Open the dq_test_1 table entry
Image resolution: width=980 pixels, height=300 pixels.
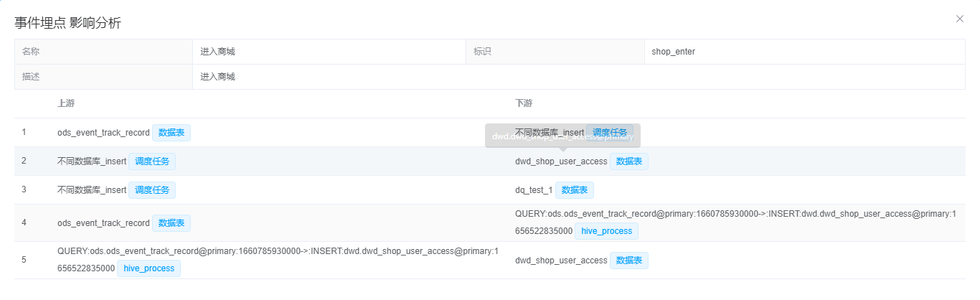pyautogui.click(x=533, y=190)
